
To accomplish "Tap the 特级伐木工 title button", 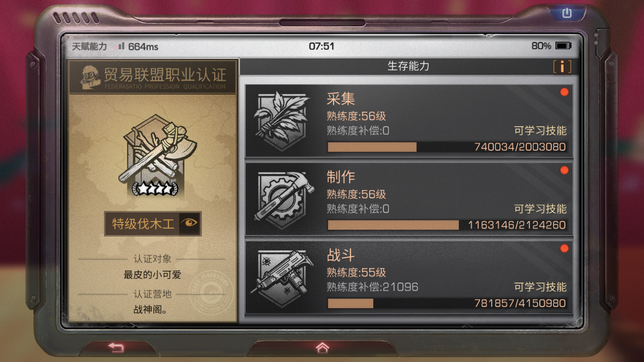I will pos(153,224).
